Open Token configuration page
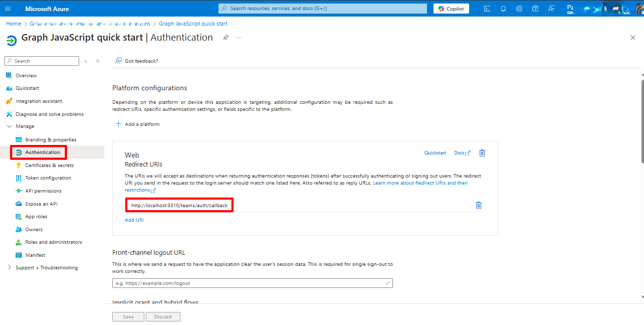644x325 pixels. 48,178
